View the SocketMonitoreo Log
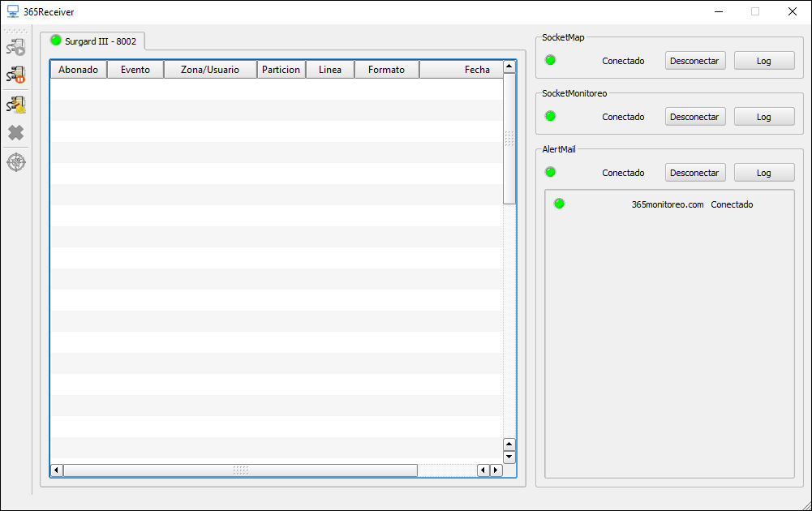This screenshot has width=812, height=511. (763, 117)
